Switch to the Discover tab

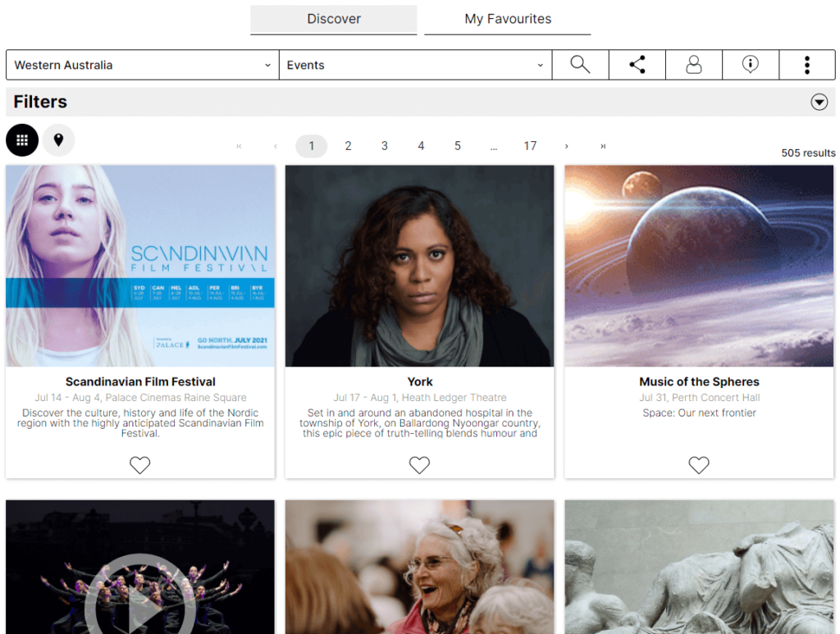pyautogui.click(x=333, y=20)
